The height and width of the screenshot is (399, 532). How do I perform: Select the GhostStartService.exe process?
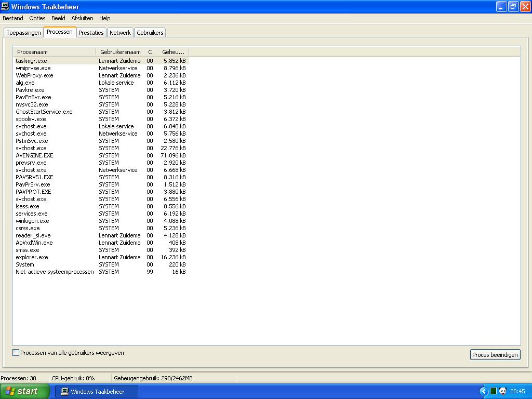(101, 112)
